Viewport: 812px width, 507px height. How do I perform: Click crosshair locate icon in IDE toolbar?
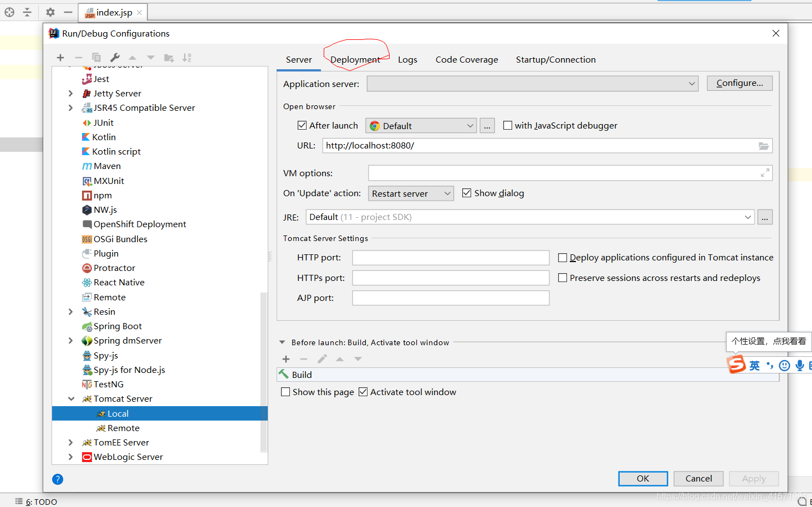pos(9,12)
